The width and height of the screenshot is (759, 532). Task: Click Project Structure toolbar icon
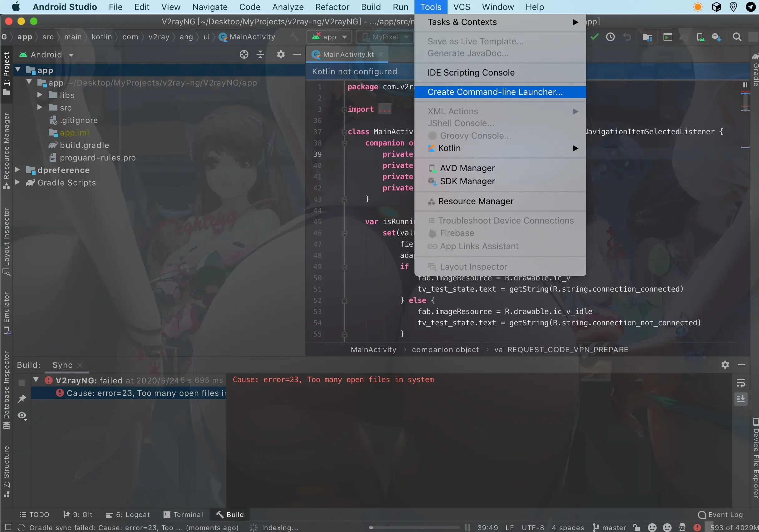coord(647,37)
